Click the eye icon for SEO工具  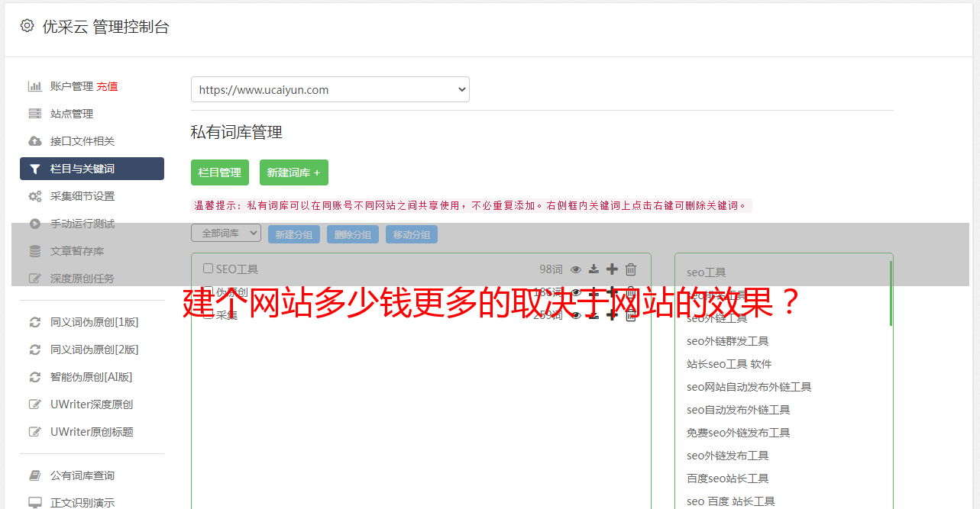click(x=576, y=269)
